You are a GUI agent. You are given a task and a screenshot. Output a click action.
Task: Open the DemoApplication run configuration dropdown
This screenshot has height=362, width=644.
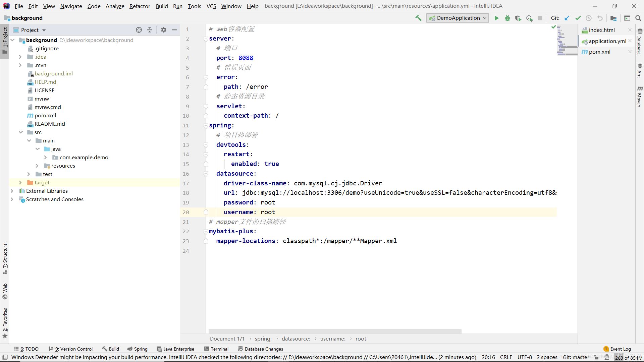485,18
